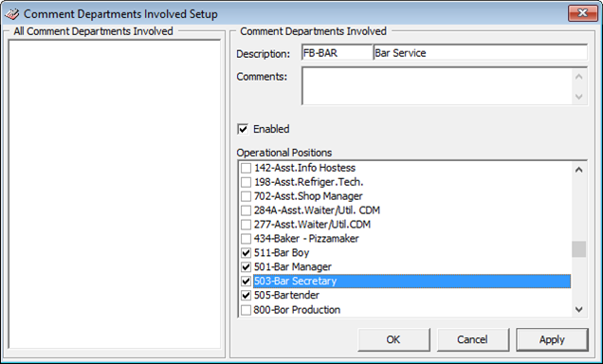Select the 501-Bar Manager row text

click(x=293, y=266)
